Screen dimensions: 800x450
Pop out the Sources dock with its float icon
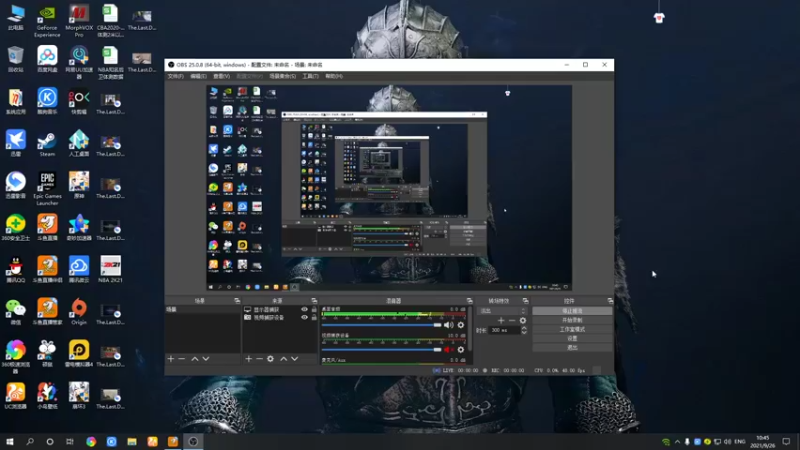314,301
